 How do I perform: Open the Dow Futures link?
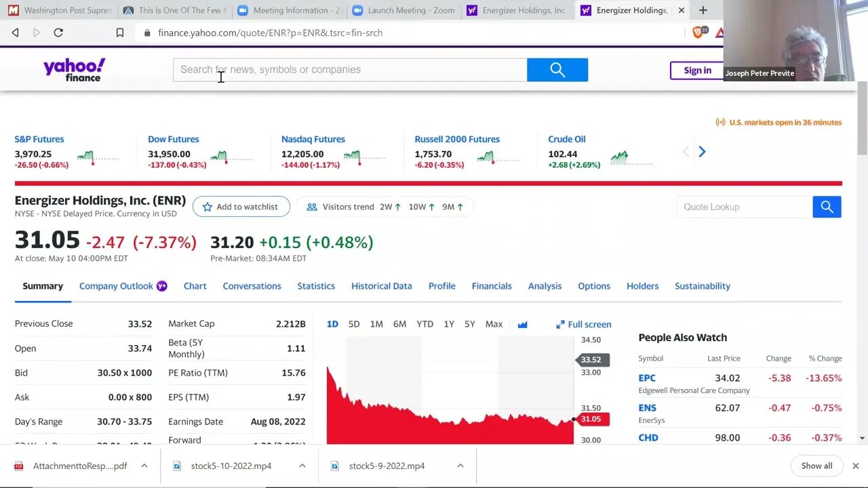(x=174, y=139)
